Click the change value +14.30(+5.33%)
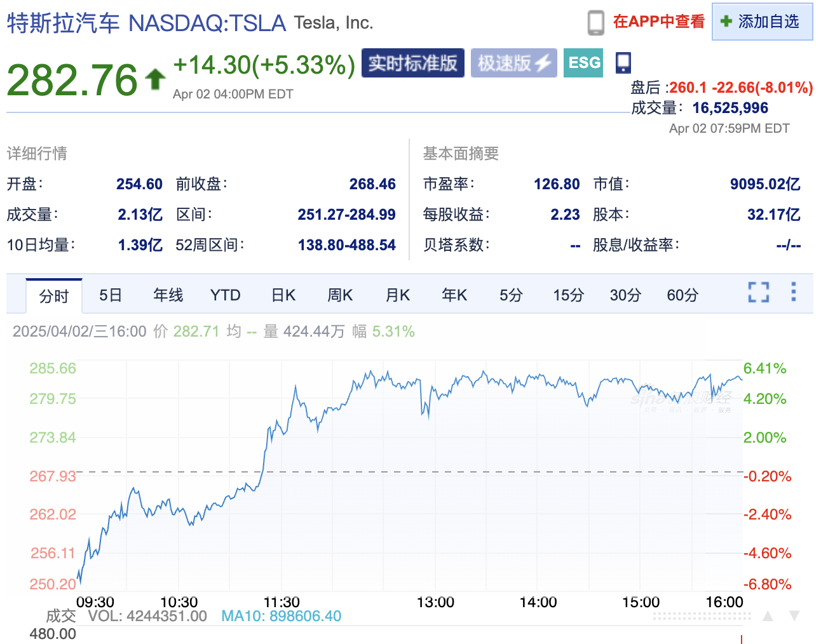The width and height of the screenshot is (821, 644). [264, 65]
